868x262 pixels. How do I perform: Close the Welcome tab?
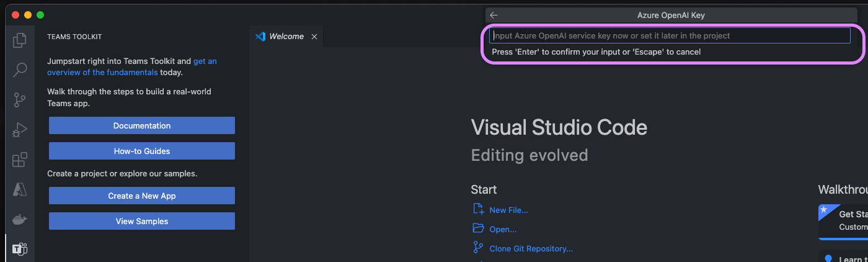(314, 37)
